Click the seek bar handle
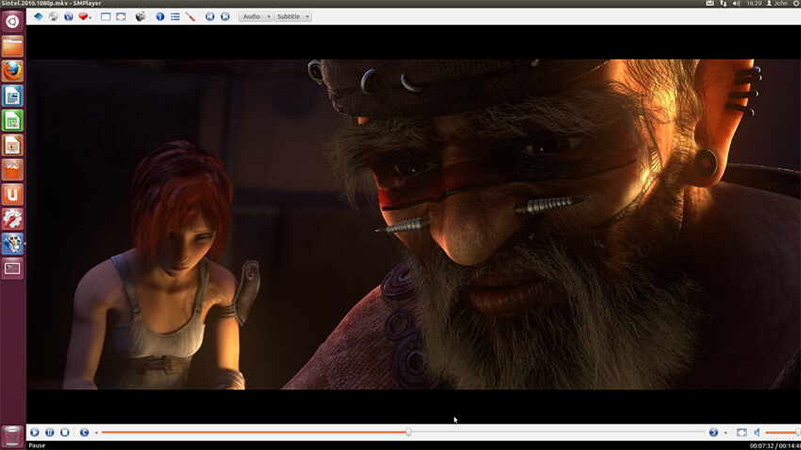 (x=408, y=433)
